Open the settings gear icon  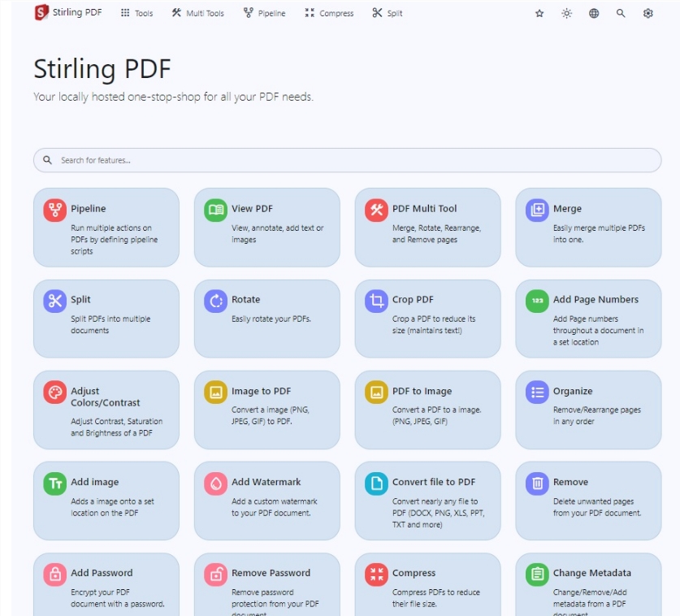coord(648,14)
